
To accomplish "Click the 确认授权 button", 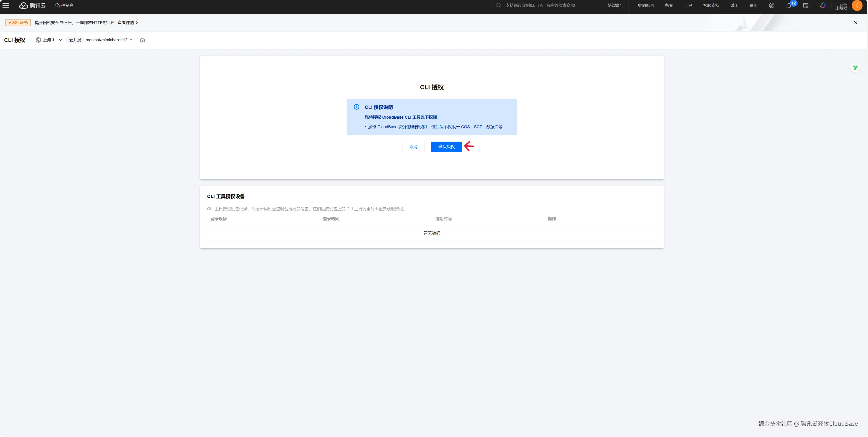I will point(446,147).
